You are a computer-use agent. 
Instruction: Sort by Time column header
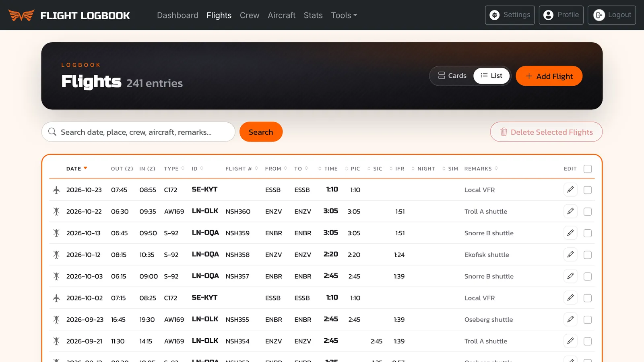[x=328, y=169]
